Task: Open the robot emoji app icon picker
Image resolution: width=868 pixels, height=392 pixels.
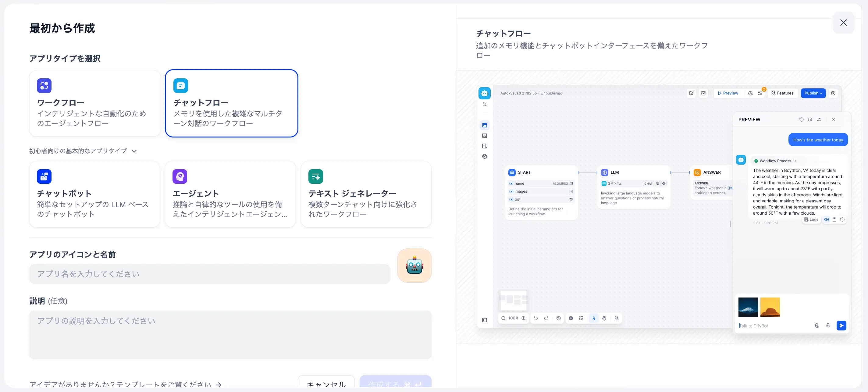Action: 414,265
